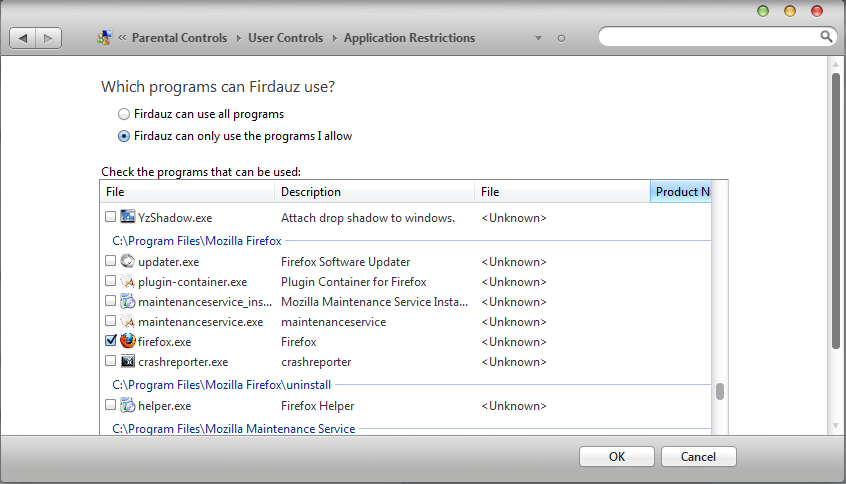This screenshot has height=484, width=846.
Task: Click the YzShadow.exe program icon
Action: pyautogui.click(x=127, y=217)
